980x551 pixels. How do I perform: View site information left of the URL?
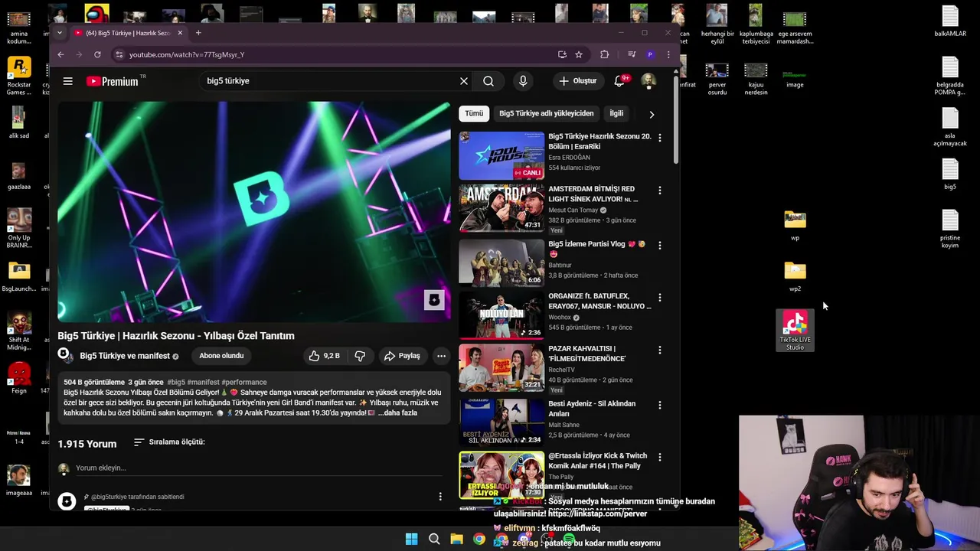[x=119, y=54]
